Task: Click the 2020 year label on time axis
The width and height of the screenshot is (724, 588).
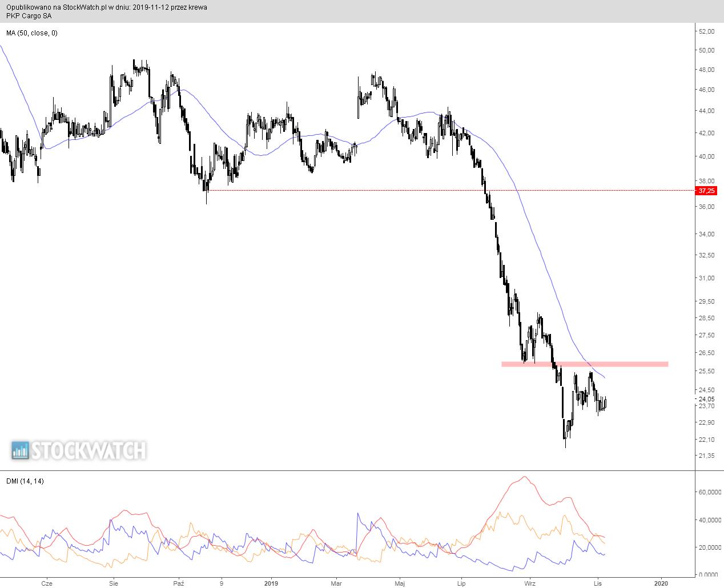Action: point(661,583)
